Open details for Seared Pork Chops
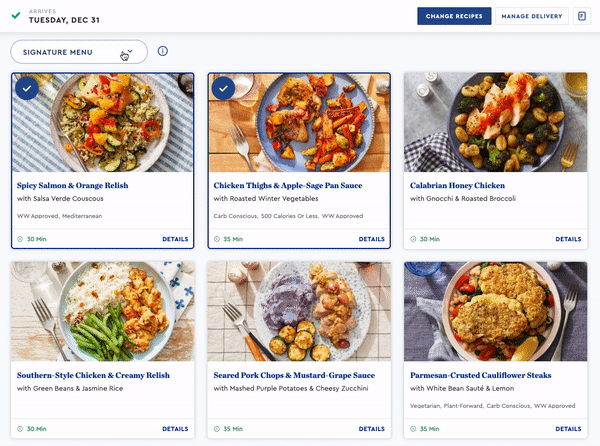Image resolution: width=600 pixels, height=446 pixels. [372, 429]
